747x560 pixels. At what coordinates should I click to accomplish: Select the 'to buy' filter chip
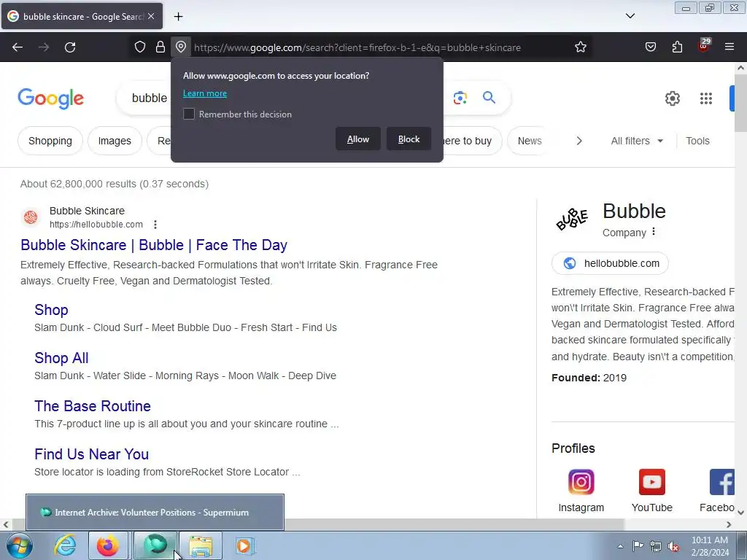472,141
